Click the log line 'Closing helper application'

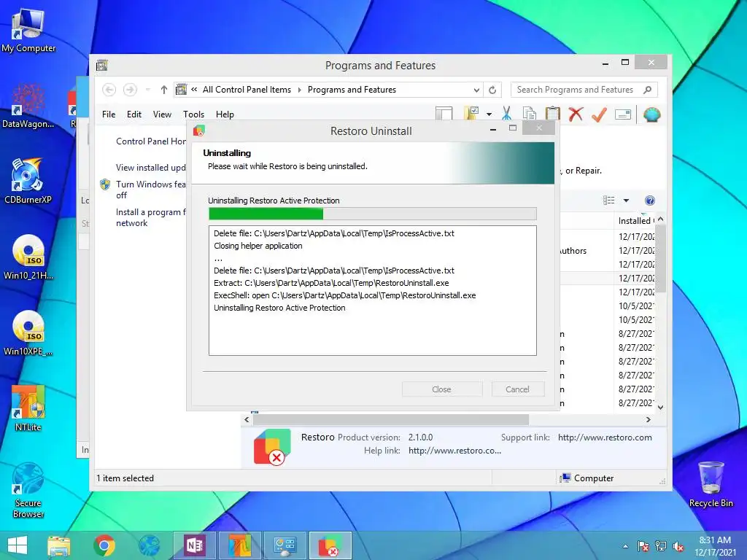(258, 246)
